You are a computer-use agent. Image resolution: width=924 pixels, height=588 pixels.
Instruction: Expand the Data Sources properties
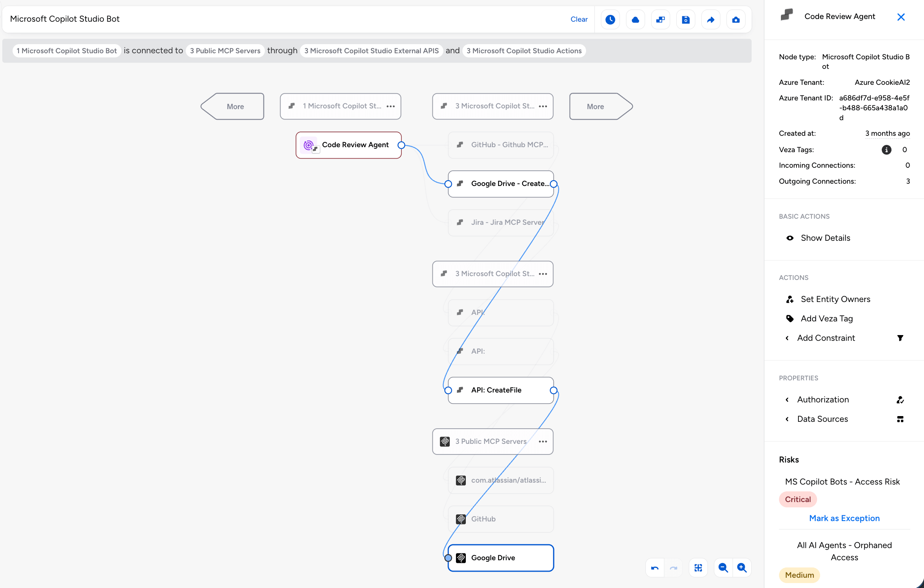[822, 419]
